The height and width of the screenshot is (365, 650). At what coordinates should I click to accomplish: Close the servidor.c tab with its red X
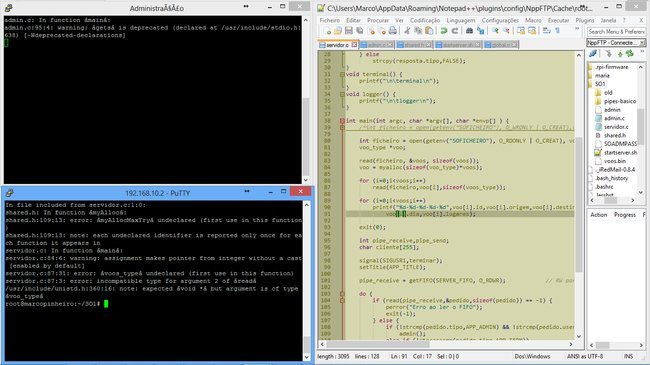(x=354, y=45)
